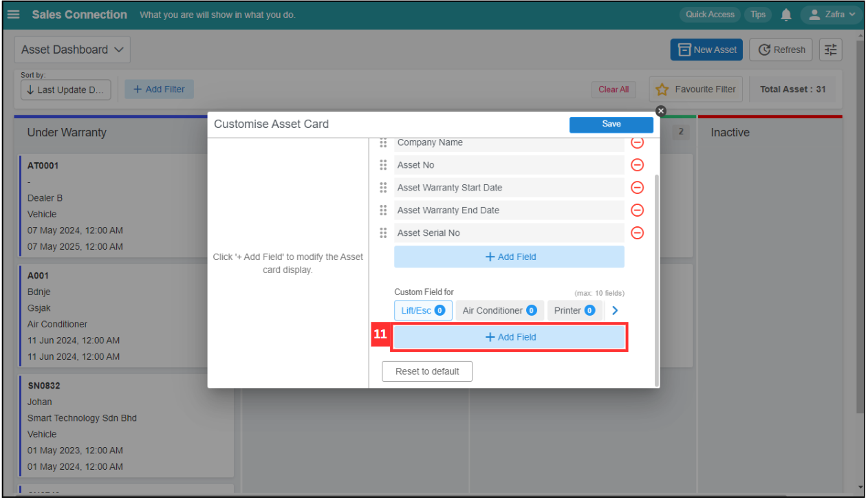Click the Sales Connection title
Image resolution: width=868 pixels, height=500 pixels.
(x=79, y=14)
